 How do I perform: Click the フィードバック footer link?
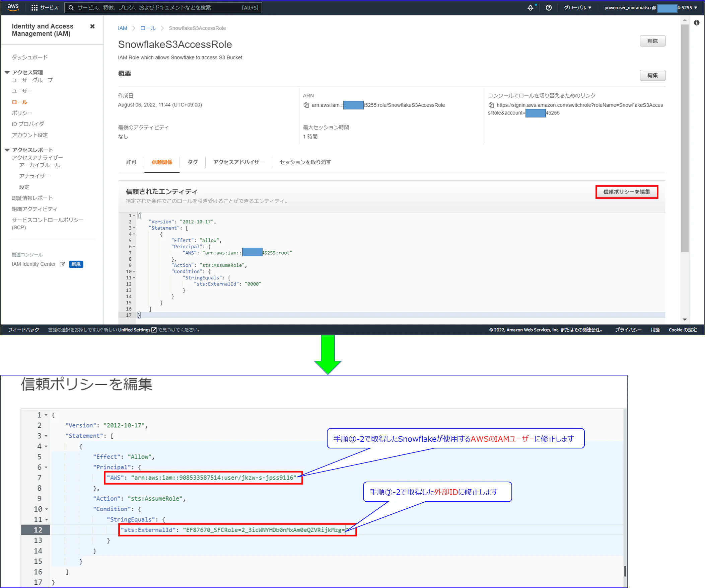click(x=23, y=330)
